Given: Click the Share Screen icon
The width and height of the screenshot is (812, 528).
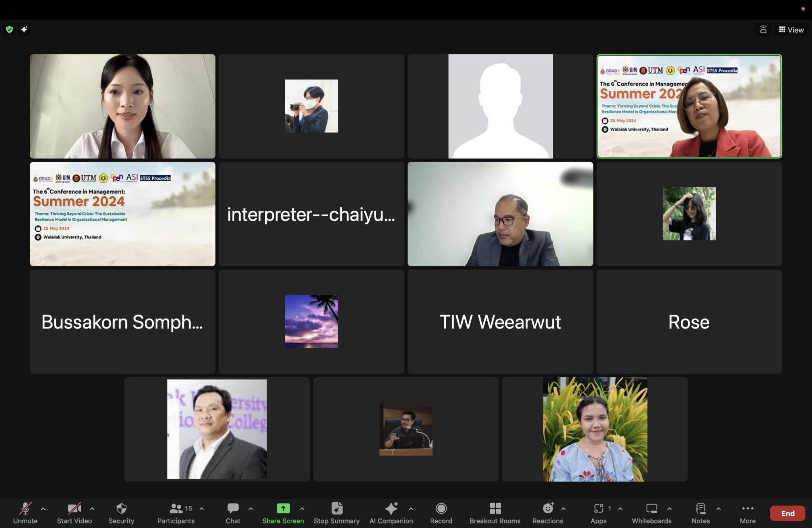Looking at the screenshot, I should tap(283, 509).
